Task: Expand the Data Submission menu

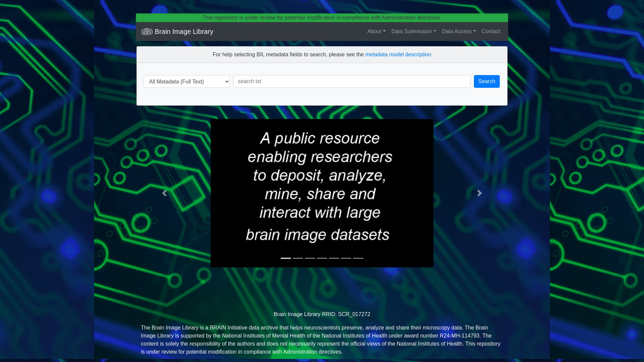Action: click(414, 32)
